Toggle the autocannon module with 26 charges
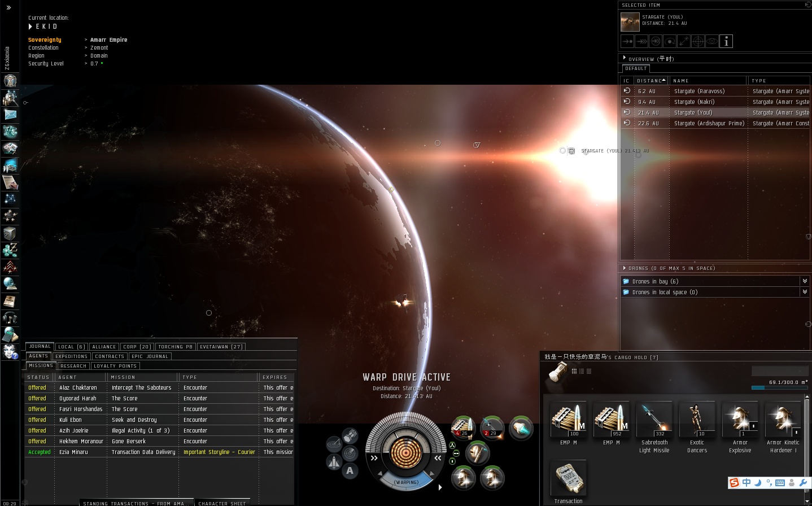The height and width of the screenshot is (506, 812). tap(463, 428)
